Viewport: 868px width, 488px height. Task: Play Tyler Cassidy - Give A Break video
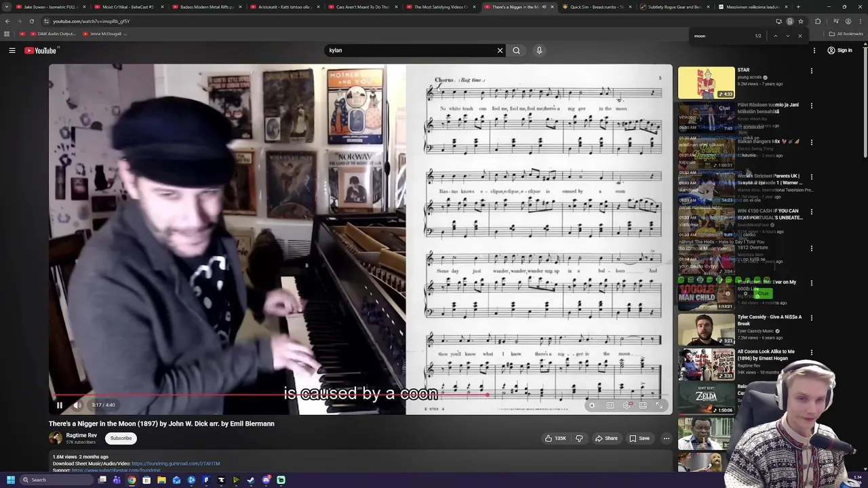tap(706, 329)
